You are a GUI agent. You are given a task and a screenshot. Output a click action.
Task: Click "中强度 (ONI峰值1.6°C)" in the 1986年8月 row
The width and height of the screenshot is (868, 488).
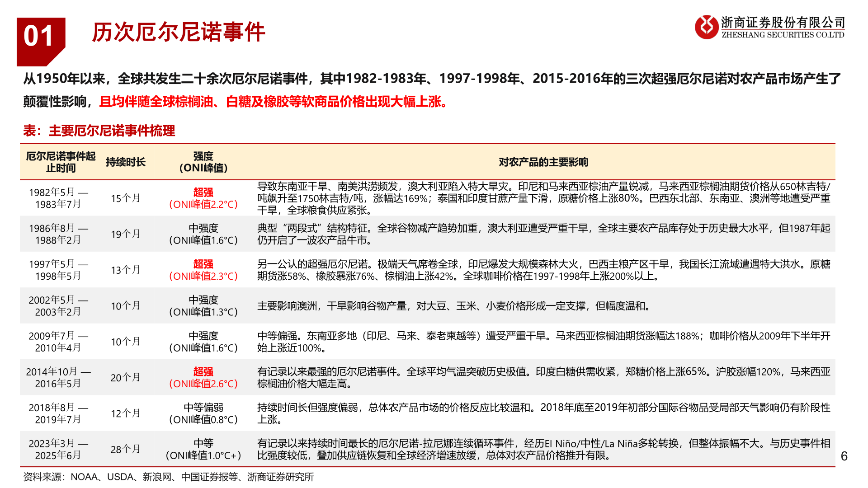tap(203, 234)
